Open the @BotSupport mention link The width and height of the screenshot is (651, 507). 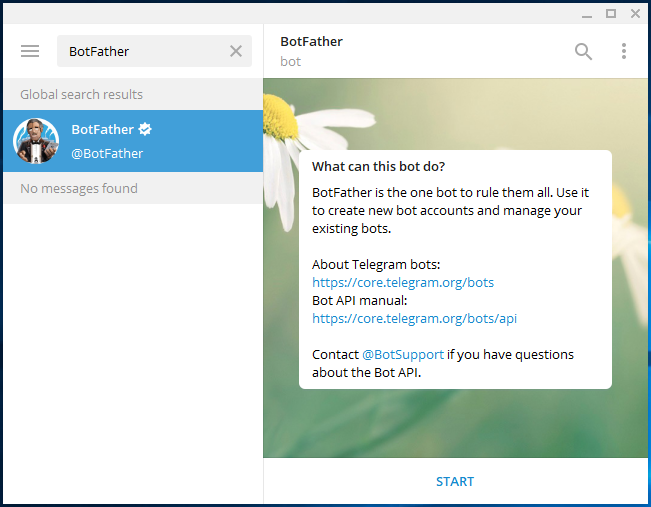[x=403, y=355]
